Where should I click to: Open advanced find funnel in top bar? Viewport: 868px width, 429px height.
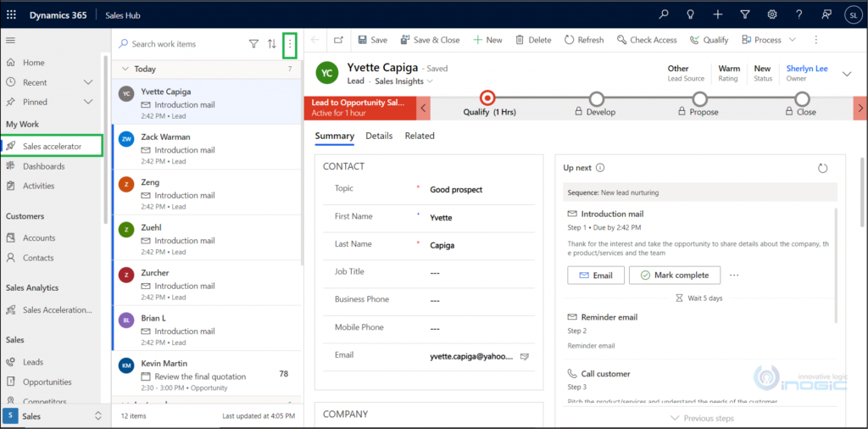(745, 15)
